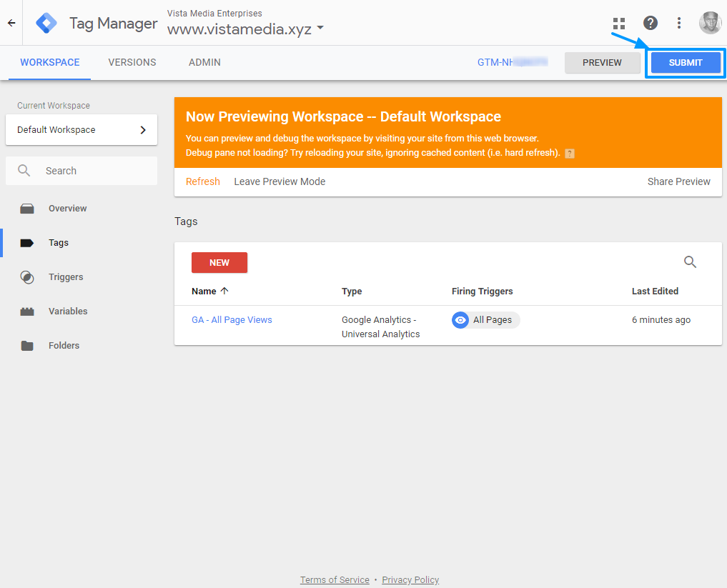Open the www.vistamedia.xyz container dropdown
This screenshot has height=588, width=727.
coord(245,29)
